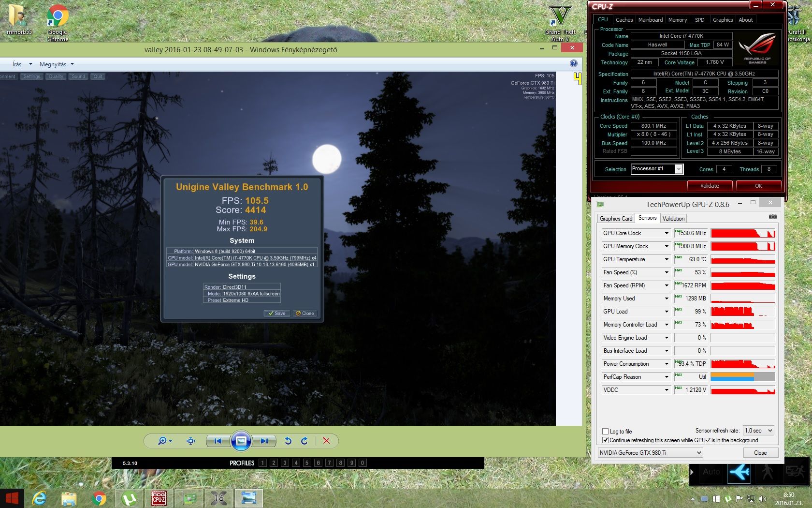This screenshot has height=508, width=812.
Task: Open CPU-Z About tab
Action: [x=746, y=20]
